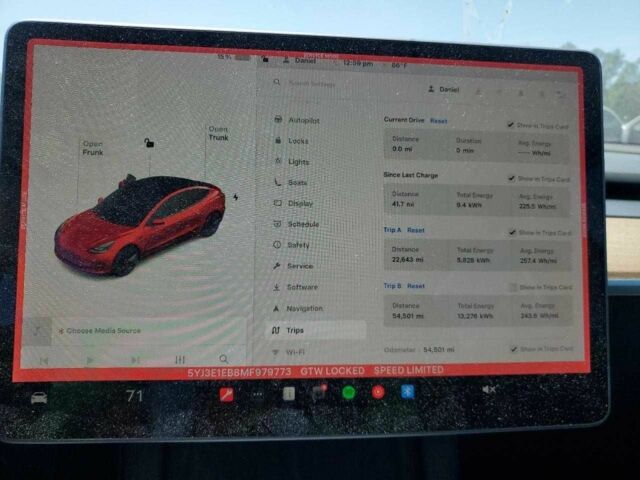Open Wi-Fi settings
Viewport: 640px width, 480px height.
289,352
